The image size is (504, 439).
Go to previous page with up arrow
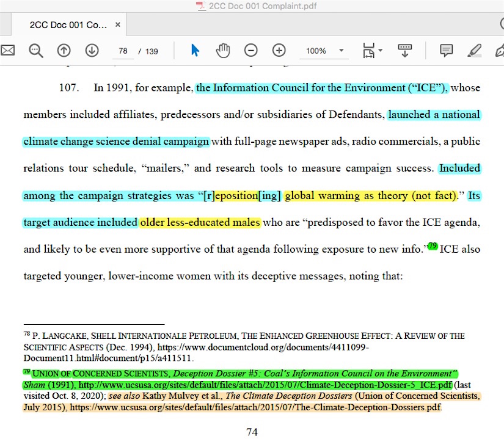pyautogui.click(x=64, y=51)
